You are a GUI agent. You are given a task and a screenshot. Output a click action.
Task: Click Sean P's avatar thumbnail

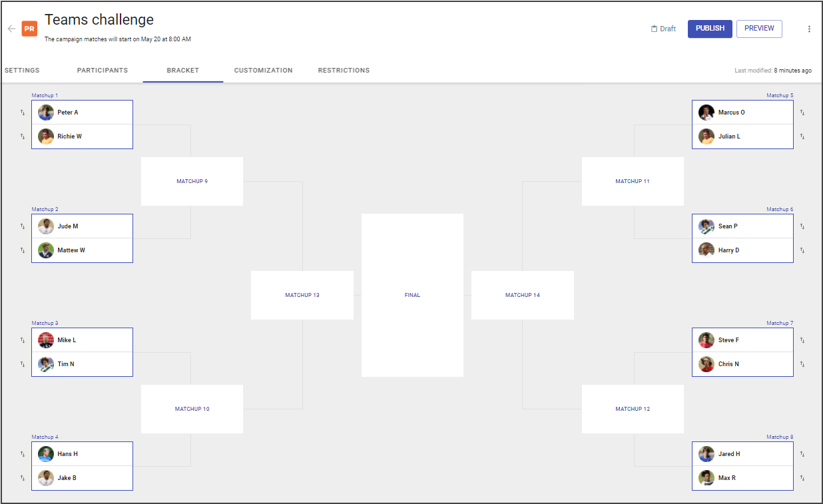coord(706,226)
